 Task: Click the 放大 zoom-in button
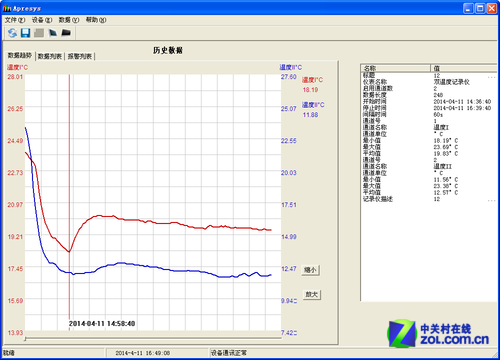(x=312, y=294)
